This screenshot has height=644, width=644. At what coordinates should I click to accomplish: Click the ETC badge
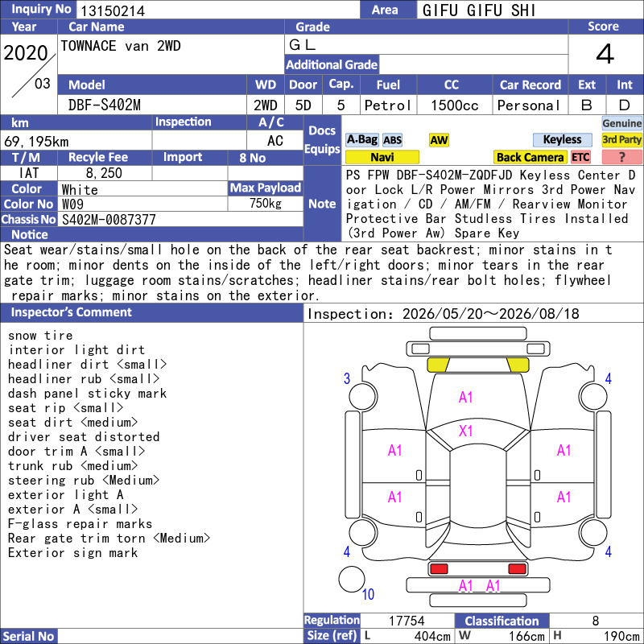pos(580,157)
